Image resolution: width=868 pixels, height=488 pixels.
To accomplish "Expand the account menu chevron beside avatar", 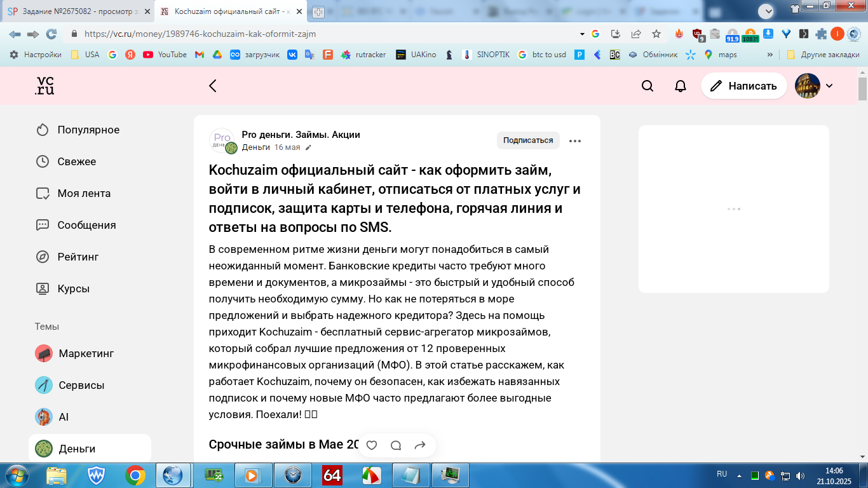I will 829,86.
